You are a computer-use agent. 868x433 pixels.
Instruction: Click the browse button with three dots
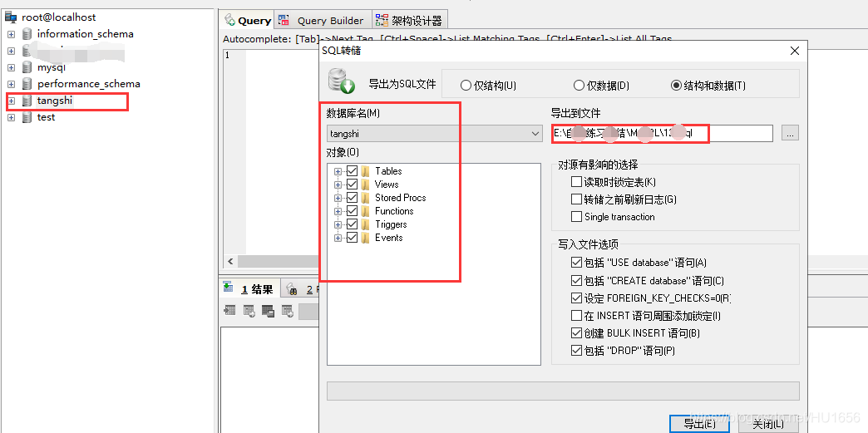[790, 134]
